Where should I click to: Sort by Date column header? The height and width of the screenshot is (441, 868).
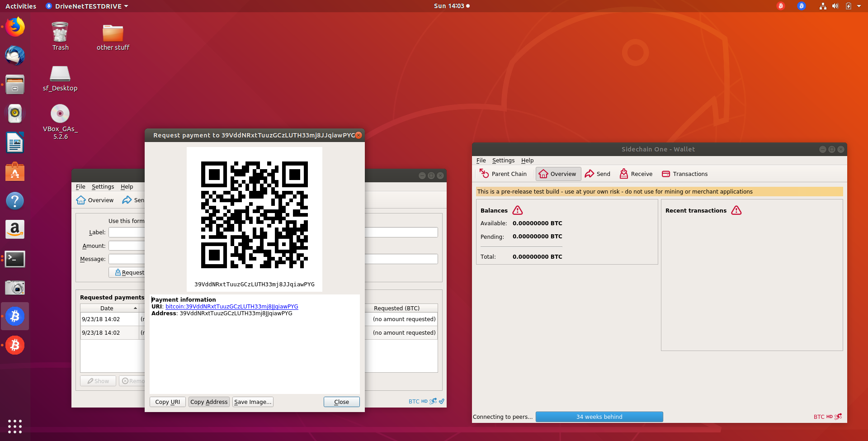click(x=109, y=308)
